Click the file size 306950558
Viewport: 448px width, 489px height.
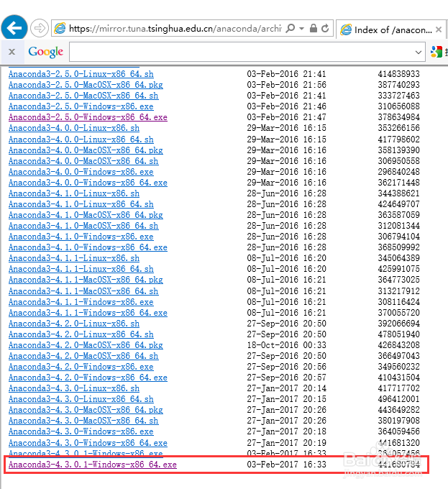coord(399,161)
